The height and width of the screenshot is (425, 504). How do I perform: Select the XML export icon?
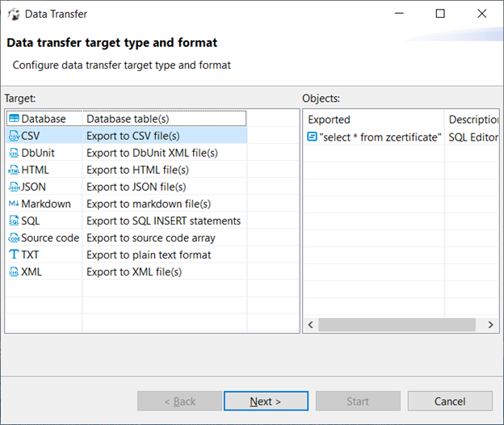point(14,271)
